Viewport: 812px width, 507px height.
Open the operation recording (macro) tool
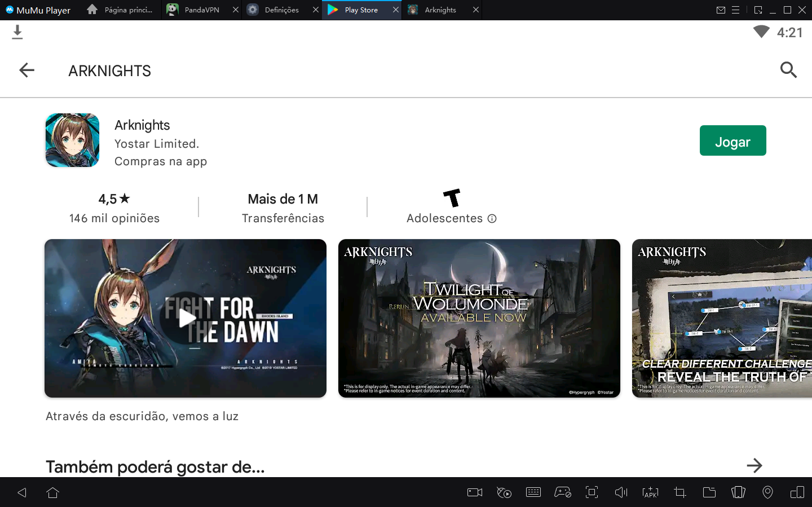[x=504, y=492]
